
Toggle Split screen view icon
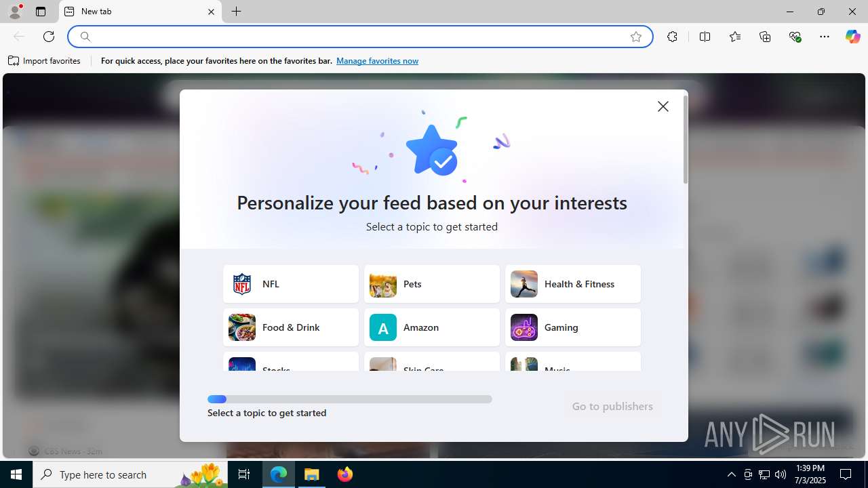pyautogui.click(x=705, y=37)
